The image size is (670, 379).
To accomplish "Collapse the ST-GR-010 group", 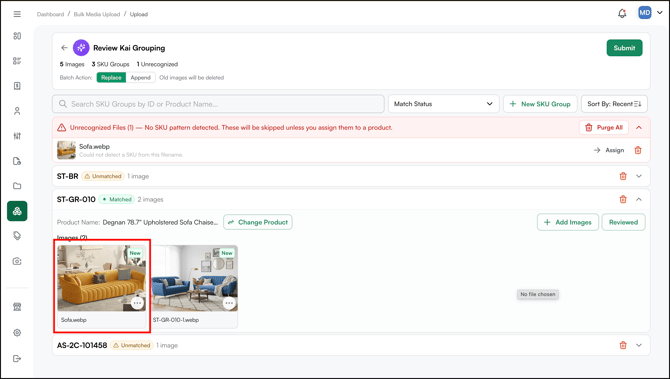I will 639,199.
